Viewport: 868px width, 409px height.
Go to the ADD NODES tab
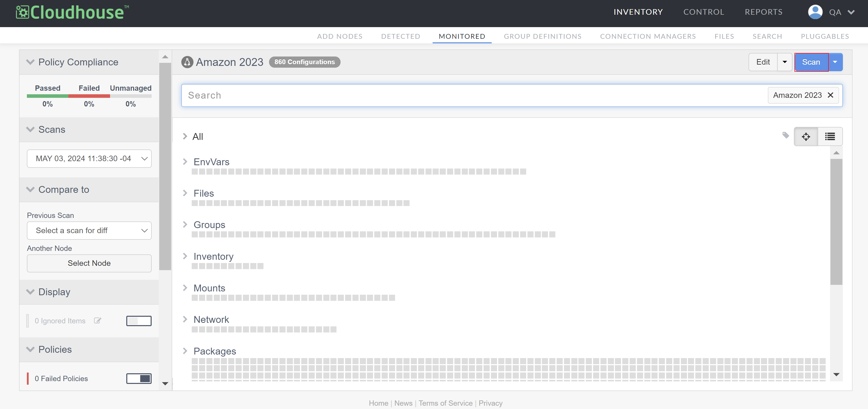click(x=340, y=36)
